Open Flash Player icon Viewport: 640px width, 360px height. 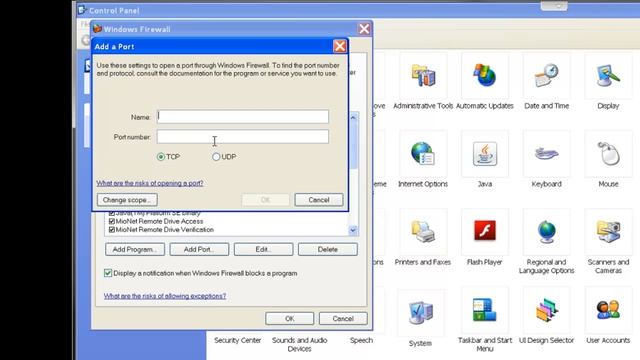tap(484, 231)
